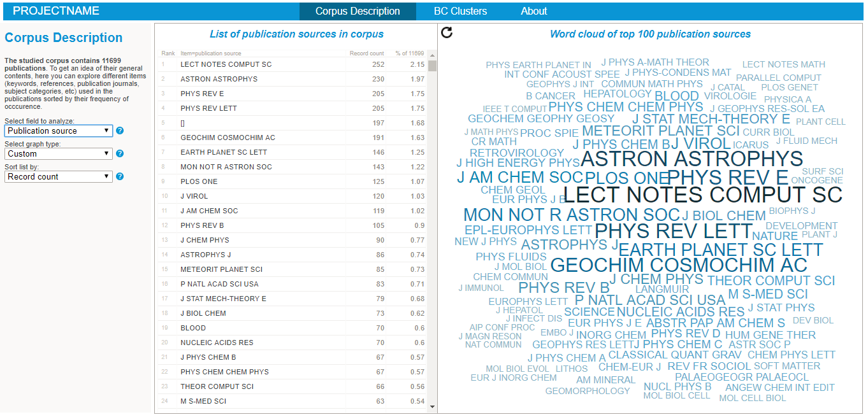Click help icon beside Publication source dropdown

[x=120, y=131]
